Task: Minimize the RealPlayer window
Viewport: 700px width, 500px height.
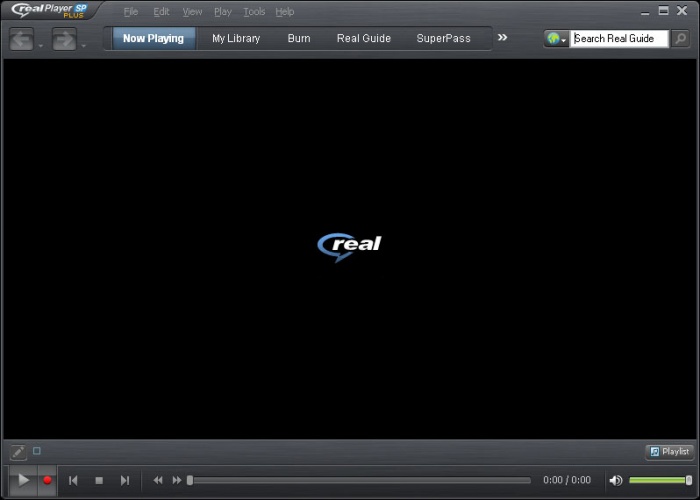Action: (x=645, y=12)
